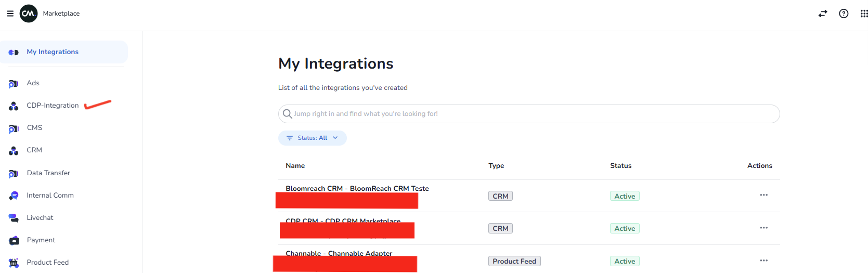This screenshot has width=868, height=273.
Task: Click CRM type tag in Bloomreach row
Action: (500, 196)
